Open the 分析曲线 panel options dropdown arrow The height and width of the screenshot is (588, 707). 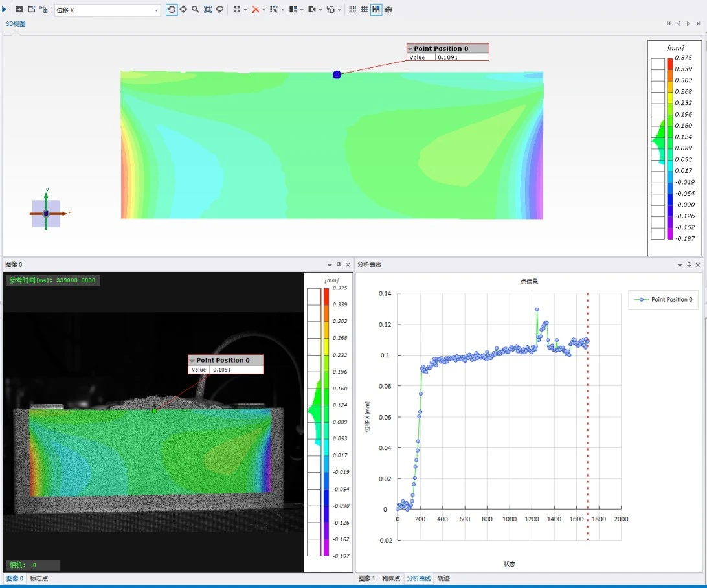click(x=679, y=265)
